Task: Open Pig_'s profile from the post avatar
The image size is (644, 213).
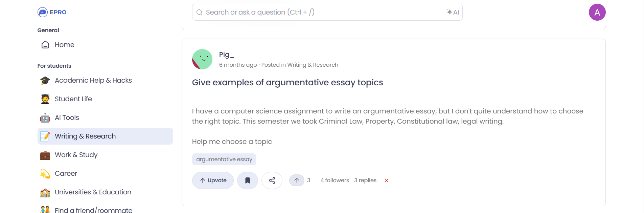Action: point(202,59)
